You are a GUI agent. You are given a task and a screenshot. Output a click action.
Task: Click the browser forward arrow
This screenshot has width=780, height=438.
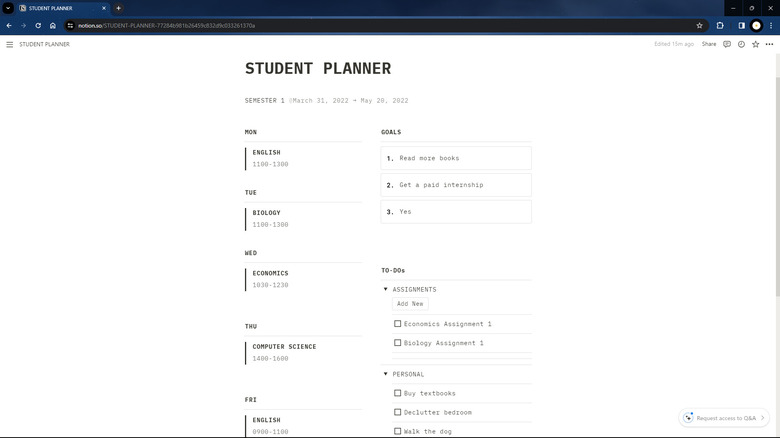(23, 25)
